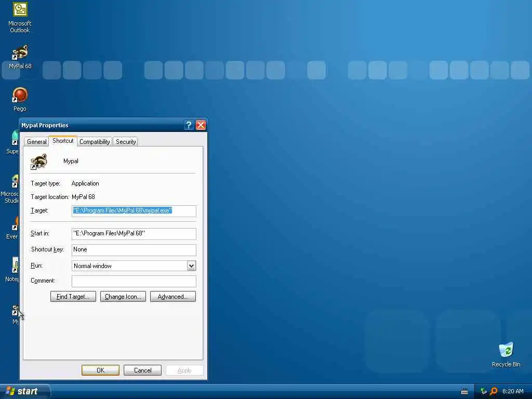The width and height of the screenshot is (532, 399).
Task: Click the Shortcut key field
Action: click(134, 250)
